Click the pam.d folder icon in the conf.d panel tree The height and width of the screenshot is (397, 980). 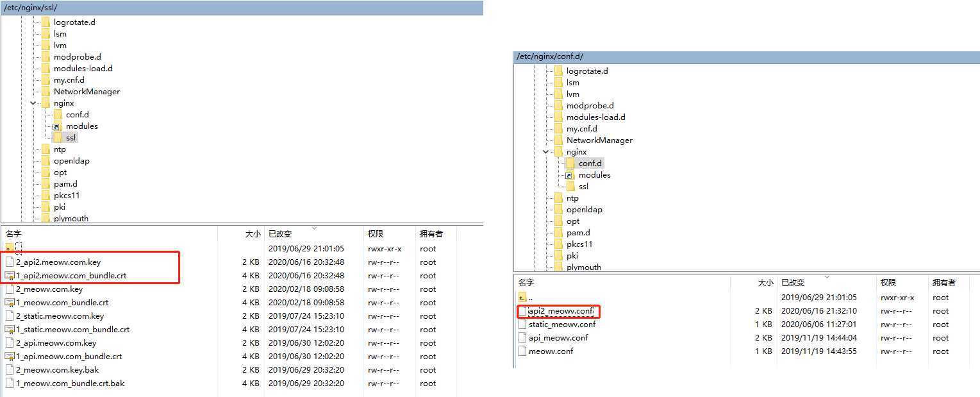(x=558, y=233)
